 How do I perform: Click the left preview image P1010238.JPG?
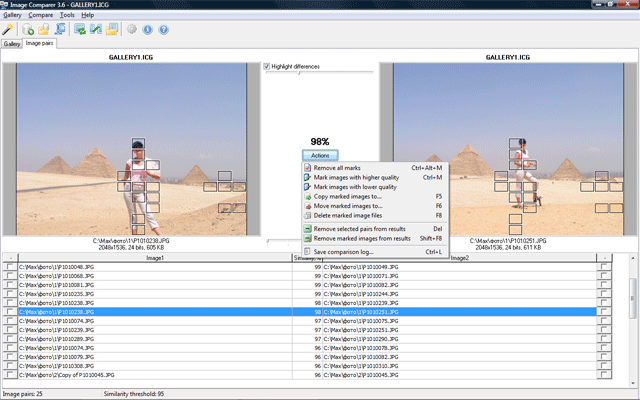(x=131, y=149)
